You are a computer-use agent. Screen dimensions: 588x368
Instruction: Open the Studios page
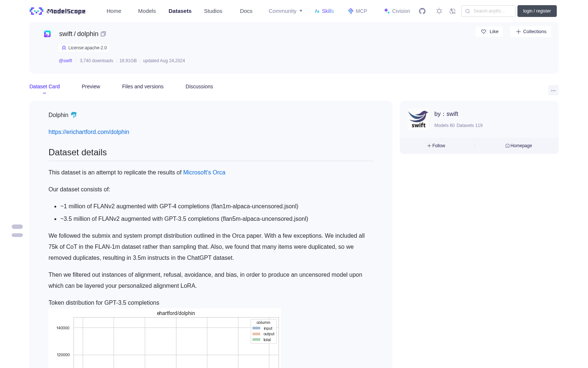point(213,11)
